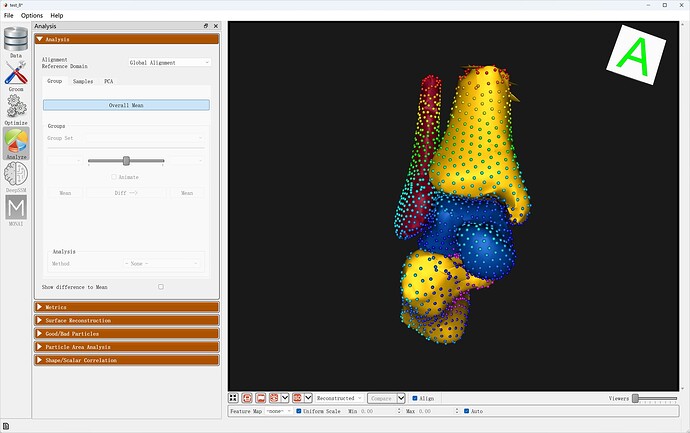Click the fourth red viewer toolbar icon

(x=274, y=398)
